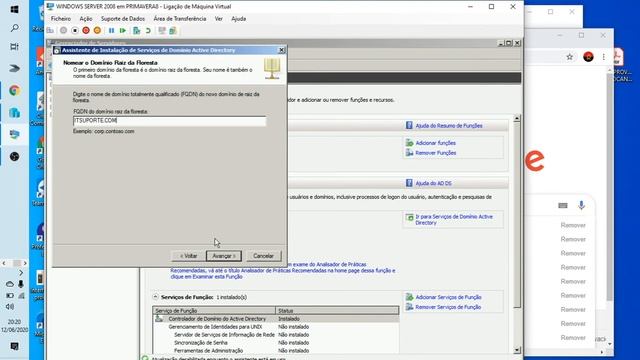Select the Ferramentas de Administração row

coord(276,351)
